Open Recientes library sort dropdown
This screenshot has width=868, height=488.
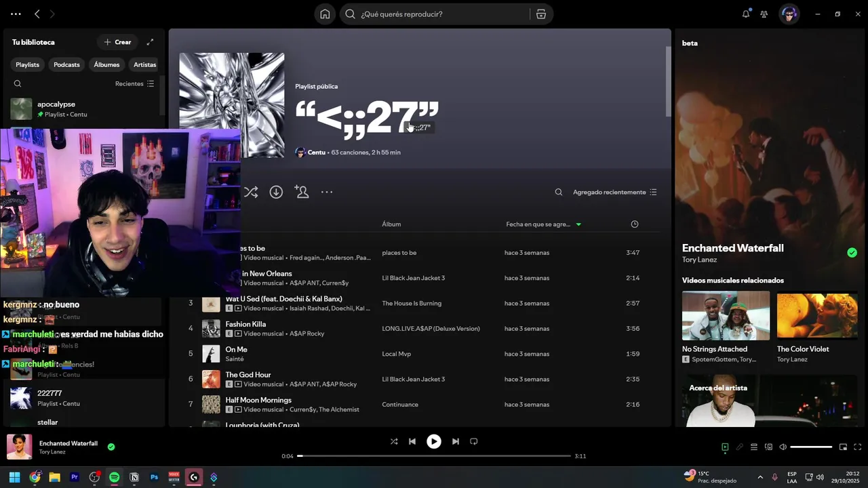click(x=134, y=84)
